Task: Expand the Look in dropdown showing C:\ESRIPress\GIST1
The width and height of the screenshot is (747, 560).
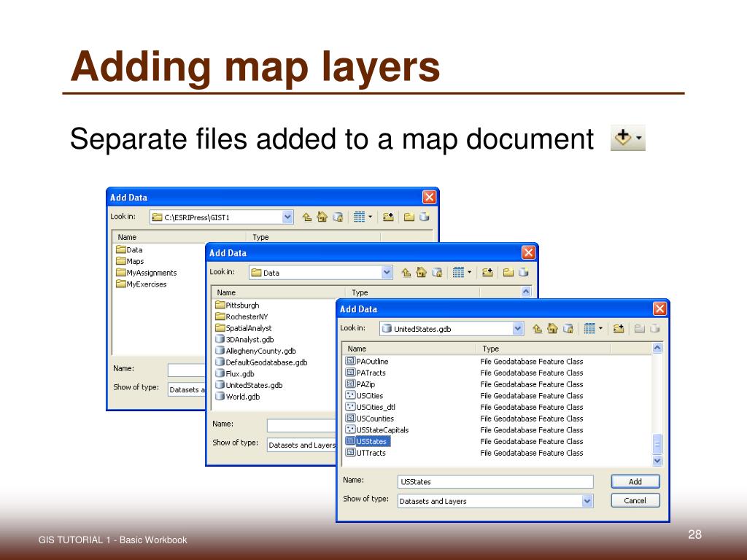Action: (287, 217)
